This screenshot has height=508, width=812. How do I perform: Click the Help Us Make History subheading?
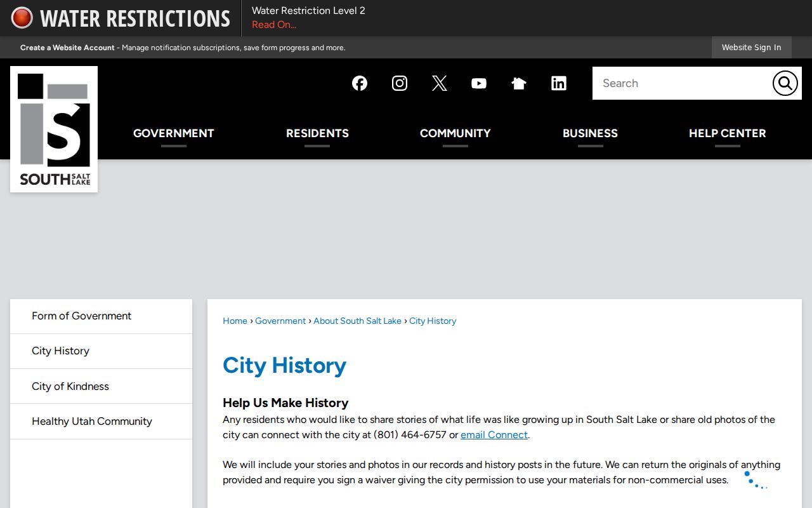pos(285,403)
